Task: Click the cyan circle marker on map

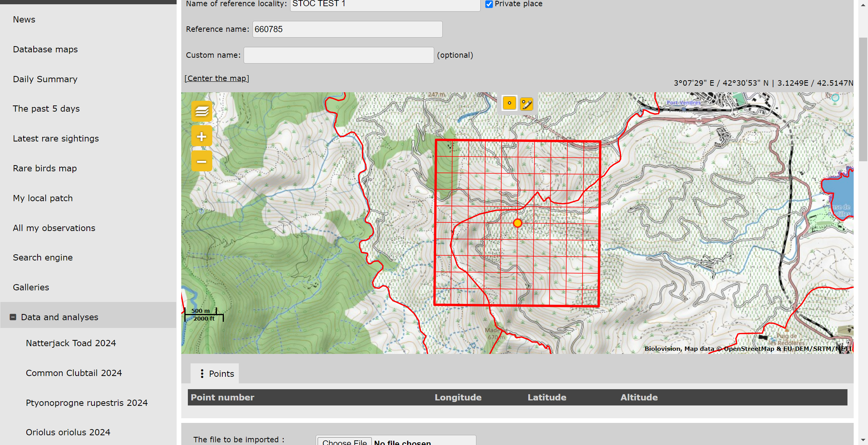Action: coord(835,98)
